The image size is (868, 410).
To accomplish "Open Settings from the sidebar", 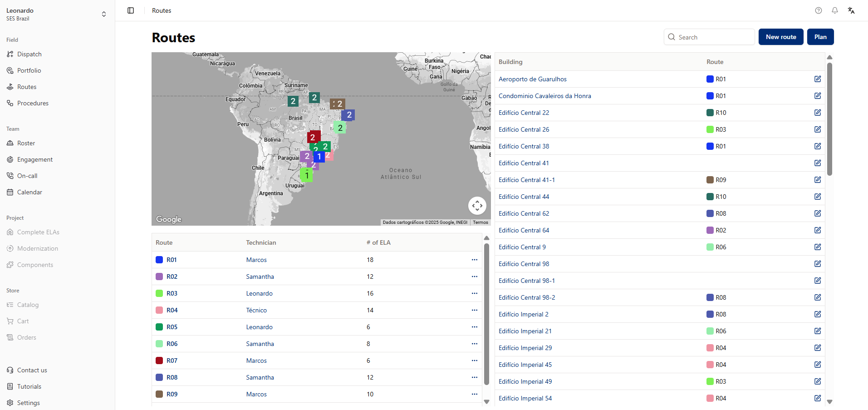I will [28, 403].
